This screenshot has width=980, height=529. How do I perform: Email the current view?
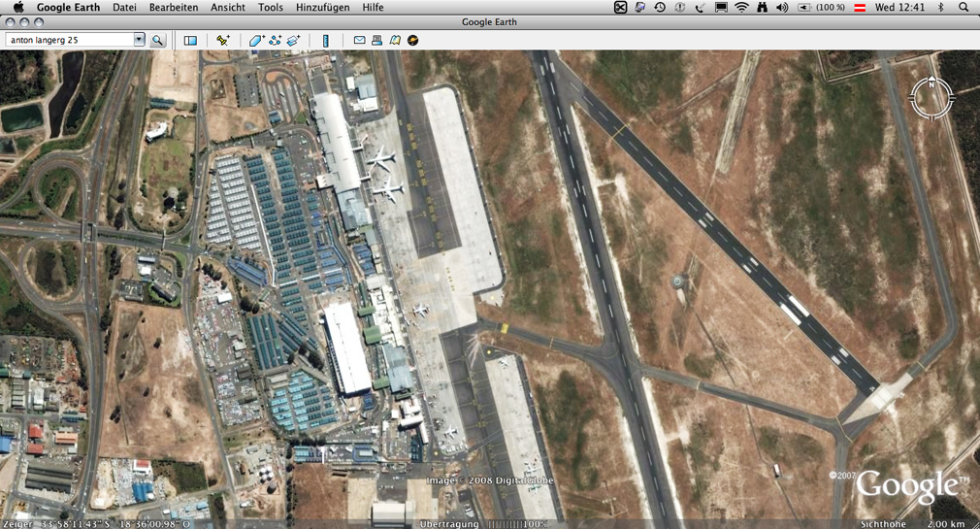tap(359, 41)
